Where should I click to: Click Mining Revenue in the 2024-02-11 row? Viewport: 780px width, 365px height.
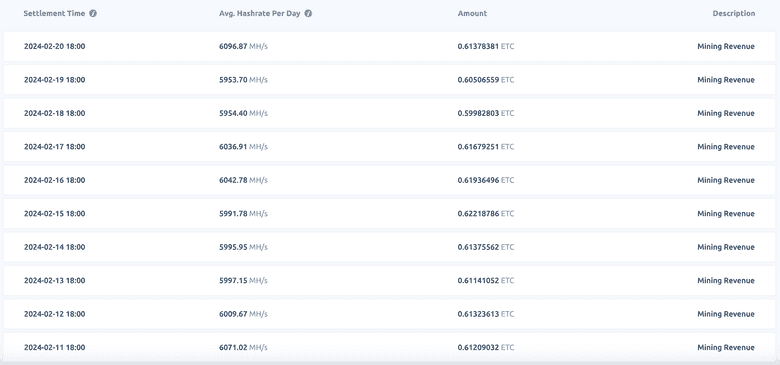coord(726,347)
